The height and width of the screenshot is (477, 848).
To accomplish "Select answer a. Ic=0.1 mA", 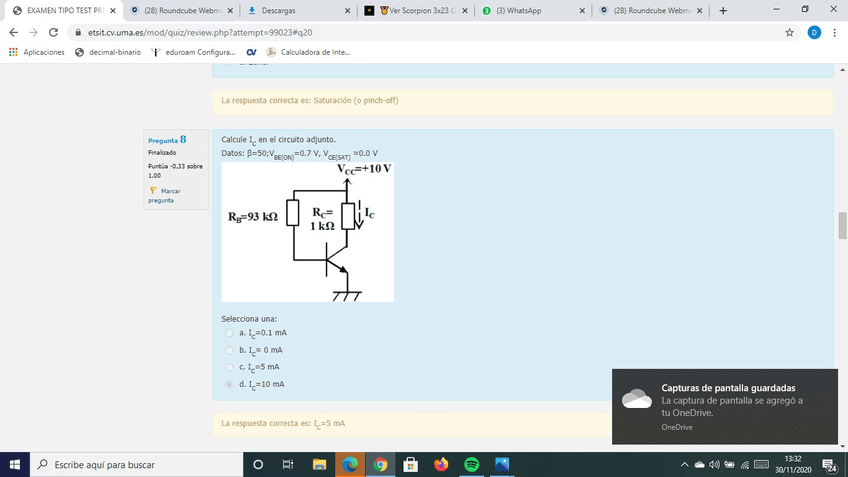I will tap(229, 333).
